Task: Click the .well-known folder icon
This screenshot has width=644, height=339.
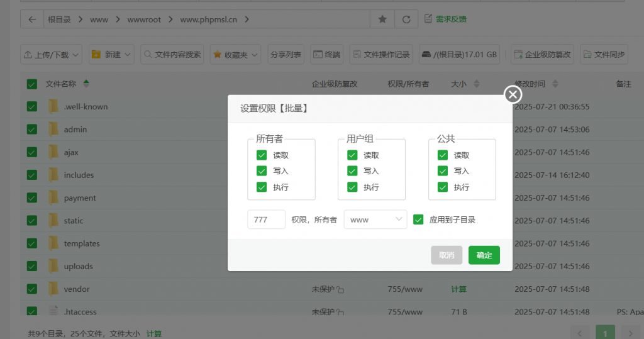Action: click(53, 106)
